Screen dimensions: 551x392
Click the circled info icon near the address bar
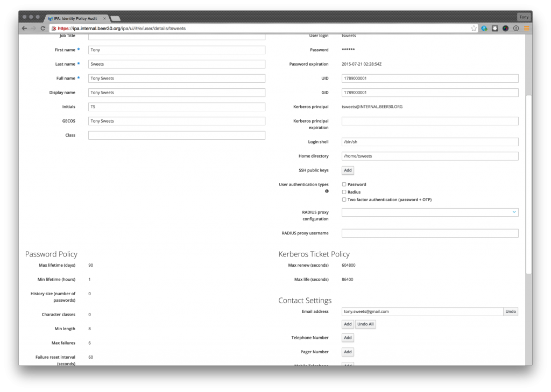click(x=515, y=28)
